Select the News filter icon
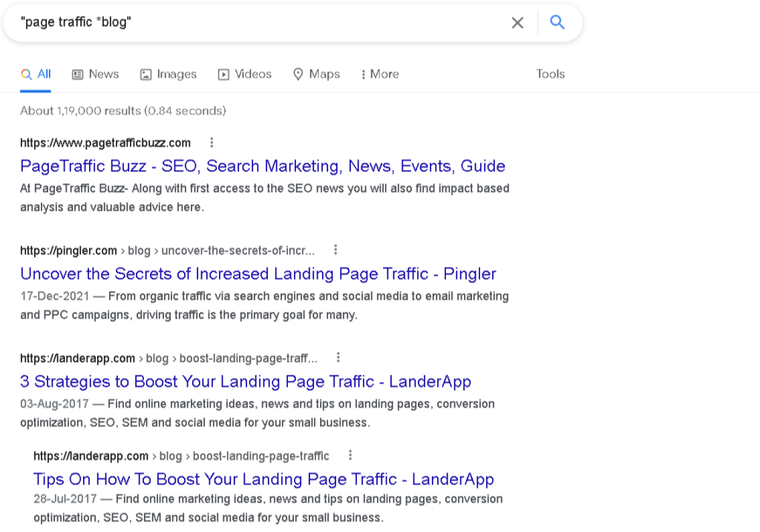This screenshot has width=760, height=532. 77,74
